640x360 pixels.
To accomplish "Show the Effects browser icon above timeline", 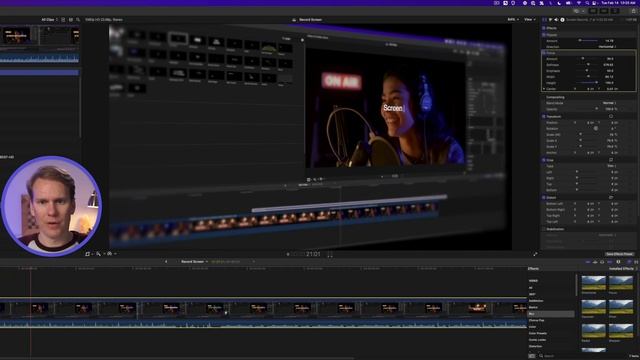I will [x=629, y=262].
